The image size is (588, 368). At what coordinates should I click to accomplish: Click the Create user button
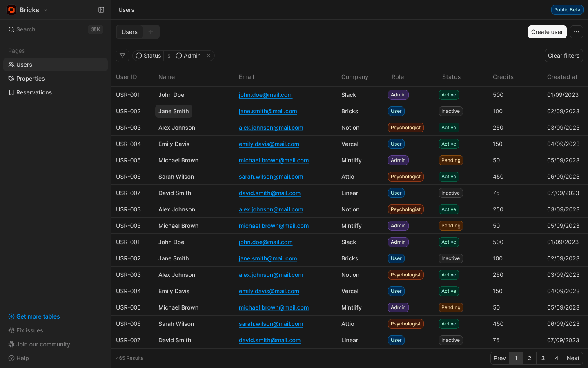547,32
